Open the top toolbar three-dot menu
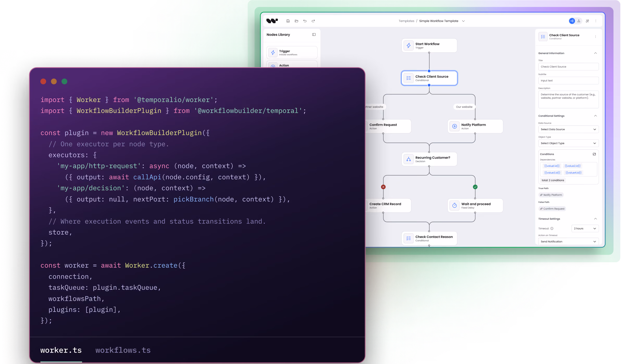Image resolution: width=644 pixels, height=364 pixels. (596, 21)
